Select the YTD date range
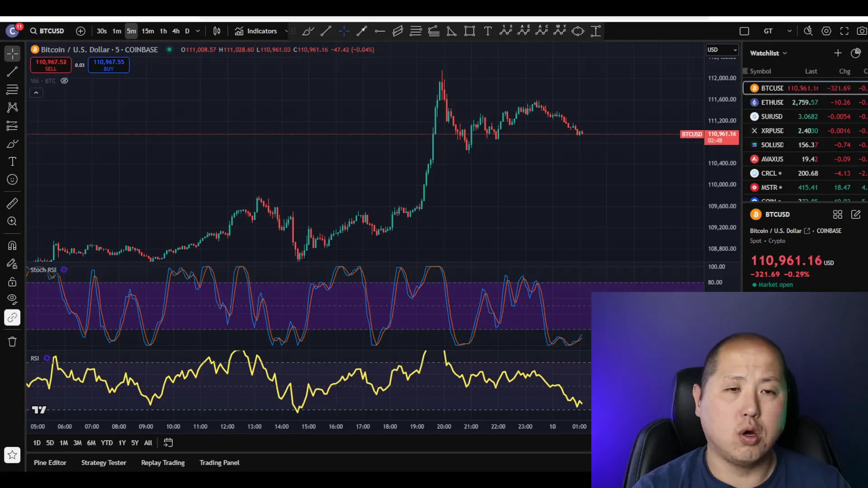This screenshot has width=868, height=488. [107, 443]
